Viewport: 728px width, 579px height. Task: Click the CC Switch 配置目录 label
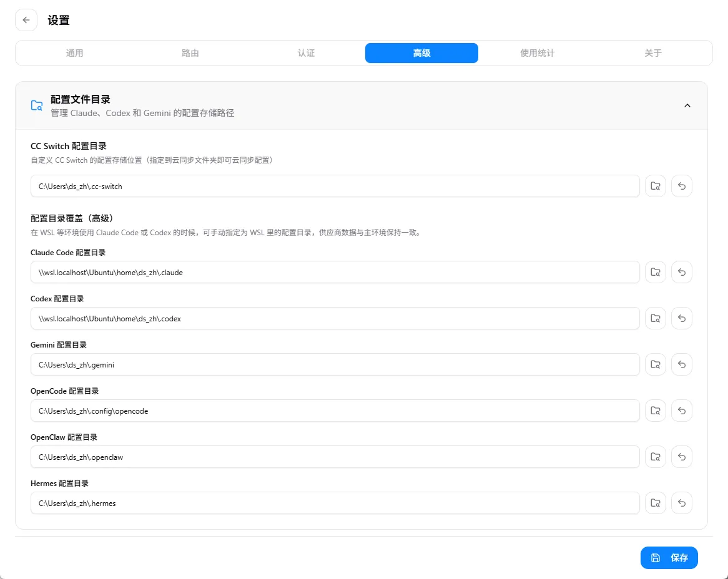[68, 146]
